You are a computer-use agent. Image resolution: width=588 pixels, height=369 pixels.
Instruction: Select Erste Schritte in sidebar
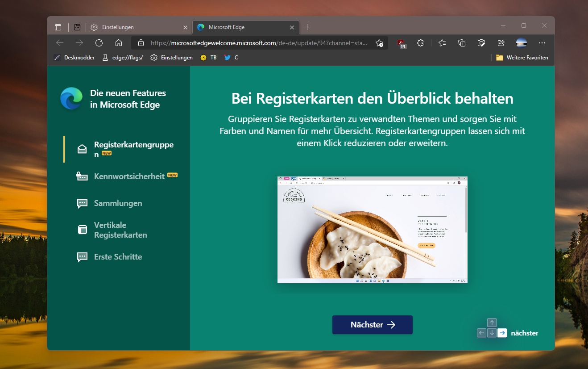point(110,257)
